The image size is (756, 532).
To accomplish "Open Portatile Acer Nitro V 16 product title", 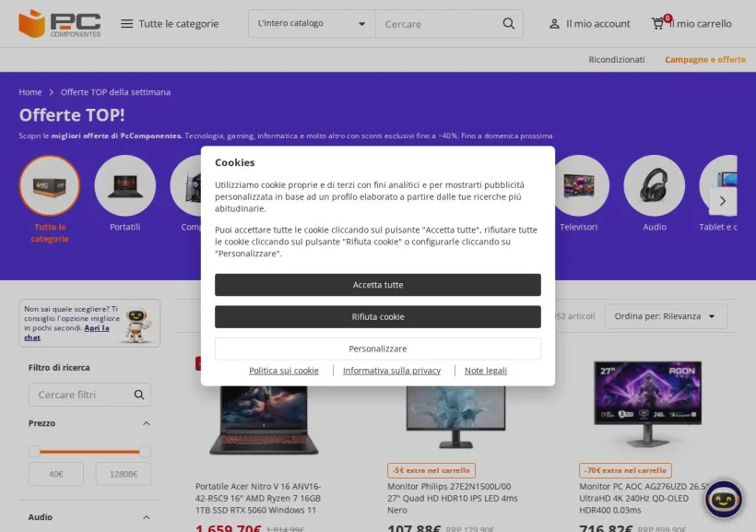I will (258, 498).
